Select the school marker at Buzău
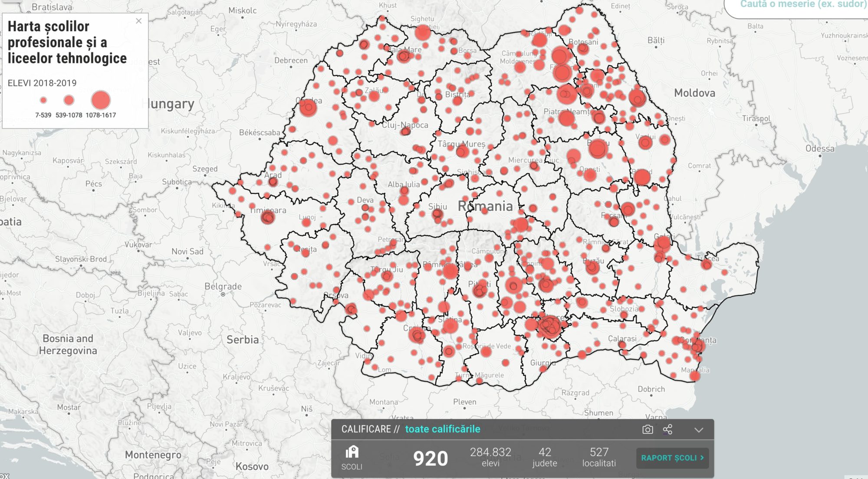868x479 pixels. (x=592, y=267)
